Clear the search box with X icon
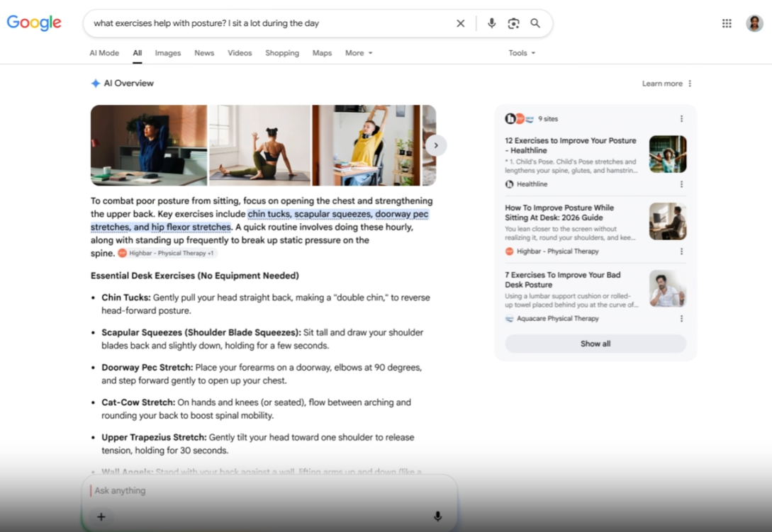Image resolution: width=772 pixels, height=532 pixels. 460,23
